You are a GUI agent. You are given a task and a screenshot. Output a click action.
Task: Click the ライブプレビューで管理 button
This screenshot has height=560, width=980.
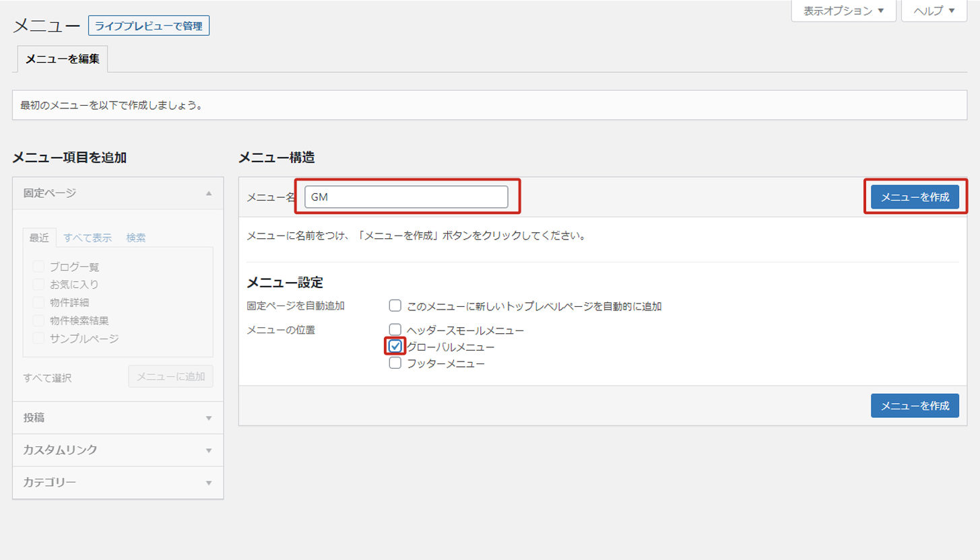coord(149,26)
